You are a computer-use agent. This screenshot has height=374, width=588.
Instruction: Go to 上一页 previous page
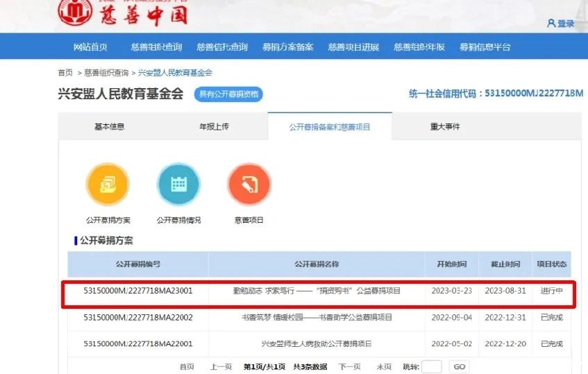click(221, 367)
